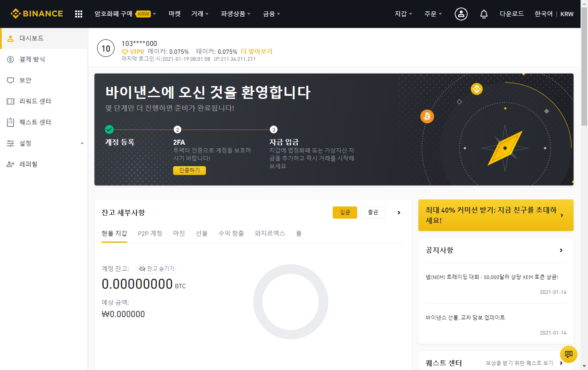The image size is (588, 370).
Task: Open the 넴(NEM) 트레이딩 대회 announcement
Action: click(x=492, y=277)
